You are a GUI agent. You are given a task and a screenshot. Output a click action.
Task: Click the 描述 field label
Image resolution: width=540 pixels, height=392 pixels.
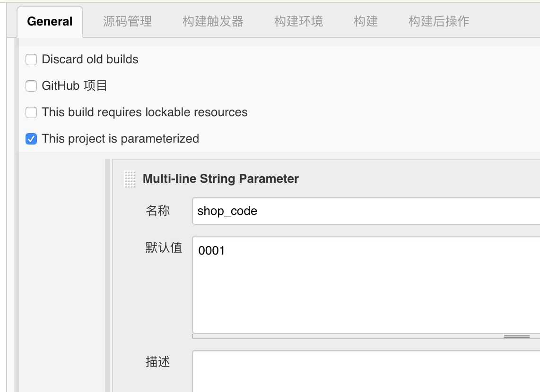[157, 362]
